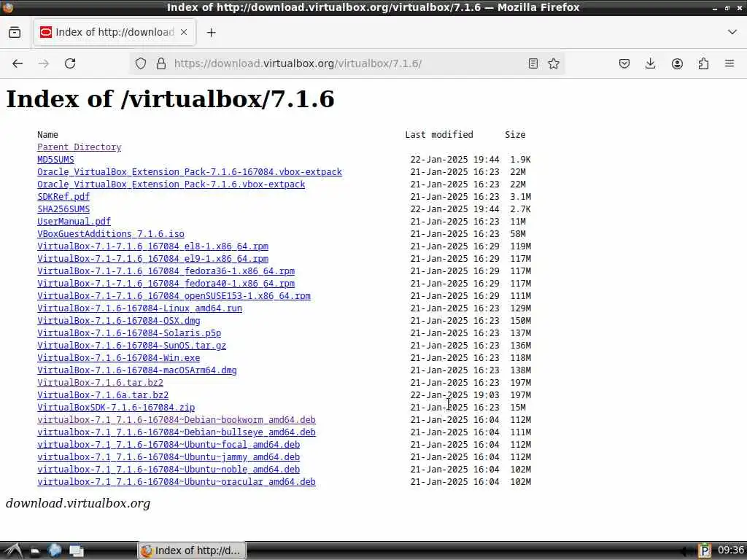Screen dimensions: 747x560
Task: Toggle reader view icon in address bar
Action: pyautogui.click(x=533, y=63)
